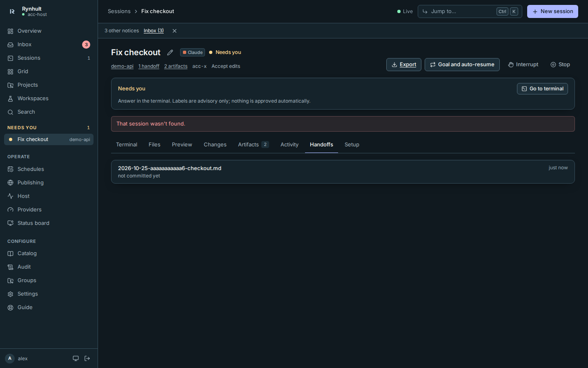Click Sessions in the breadcrumb
Image resolution: width=588 pixels, height=368 pixels.
[x=119, y=11]
